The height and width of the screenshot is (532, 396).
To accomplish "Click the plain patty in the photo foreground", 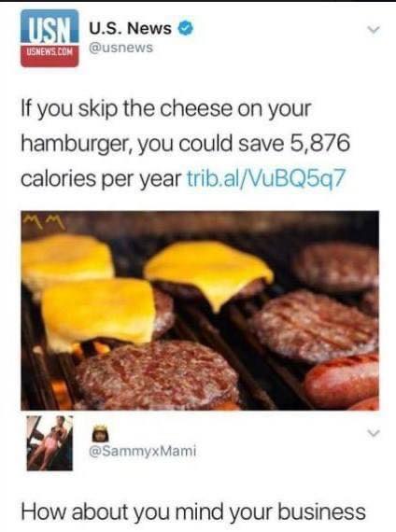I will tap(157, 374).
